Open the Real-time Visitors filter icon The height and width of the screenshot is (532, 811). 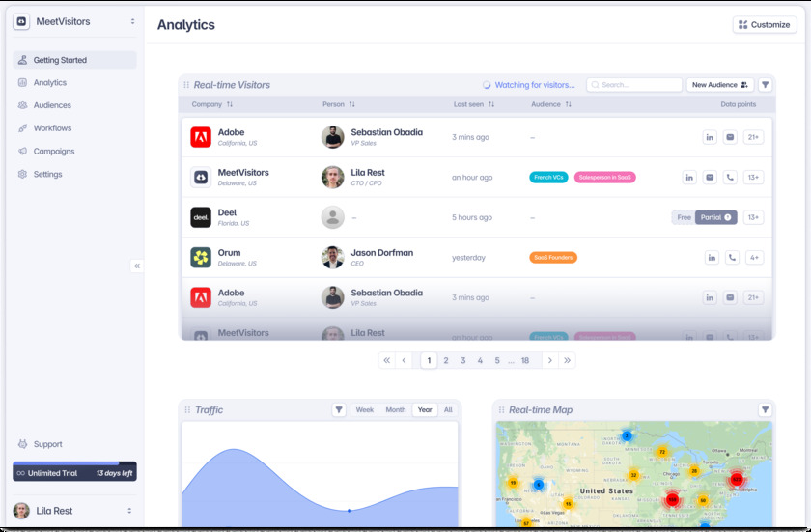click(765, 85)
